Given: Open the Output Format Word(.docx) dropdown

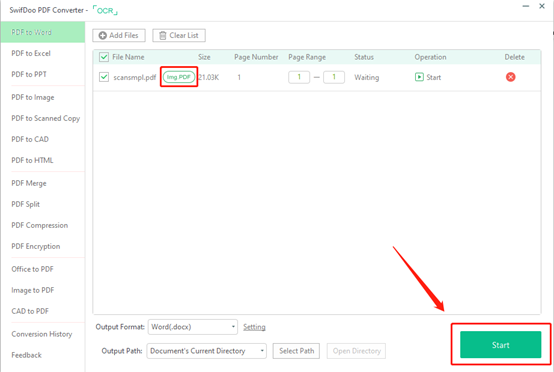Looking at the screenshot, I should (x=193, y=327).
